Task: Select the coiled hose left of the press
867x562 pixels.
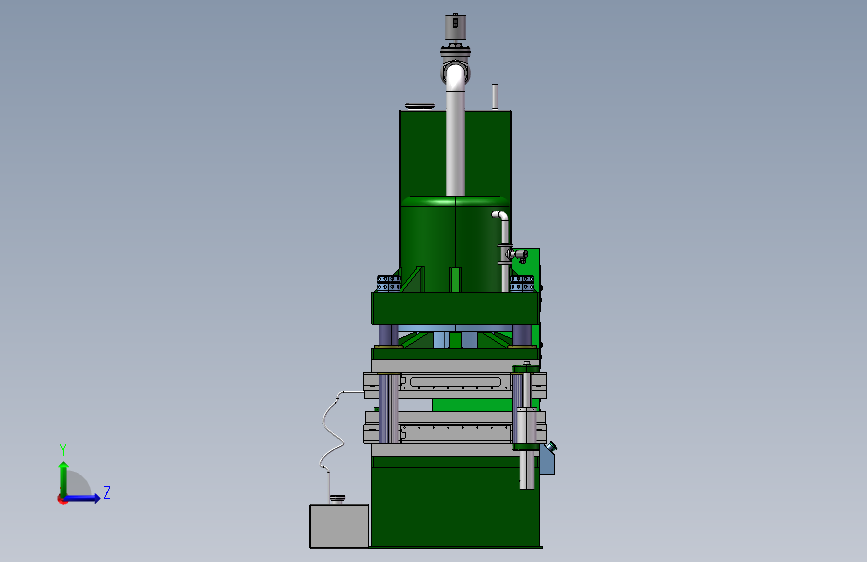Action: (335, 431)
